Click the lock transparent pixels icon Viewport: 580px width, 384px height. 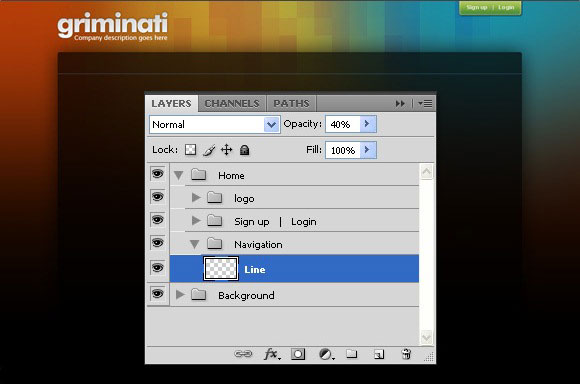[x=190, y=150]
